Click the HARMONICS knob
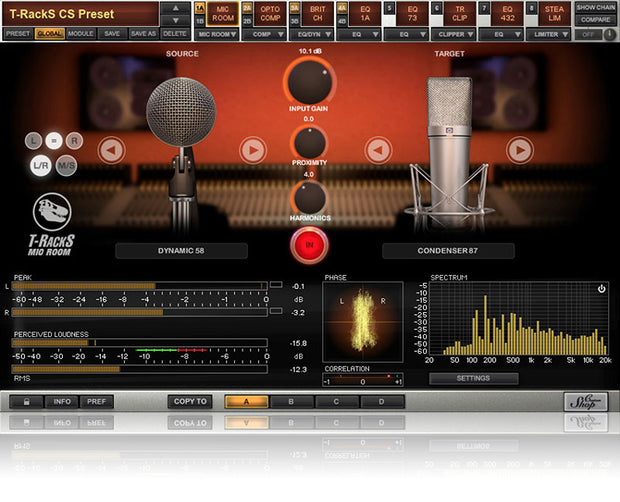620x502 pixels. pos(310,198)
